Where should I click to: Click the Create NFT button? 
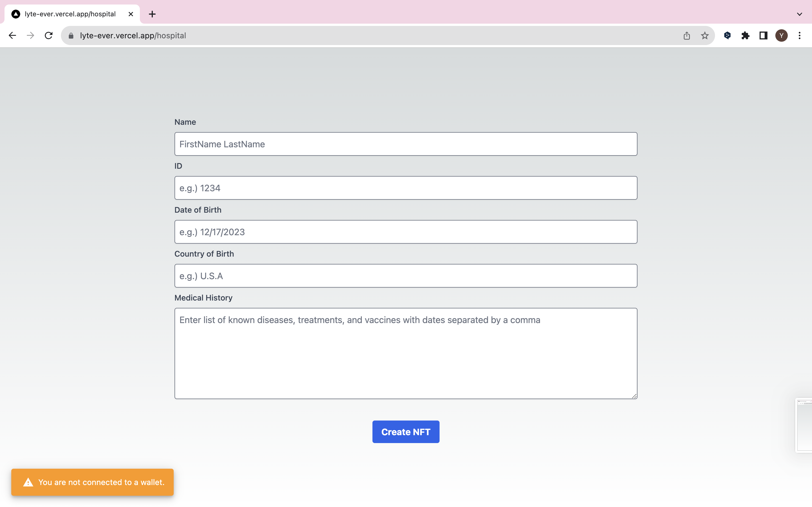[x=406, y=432]
